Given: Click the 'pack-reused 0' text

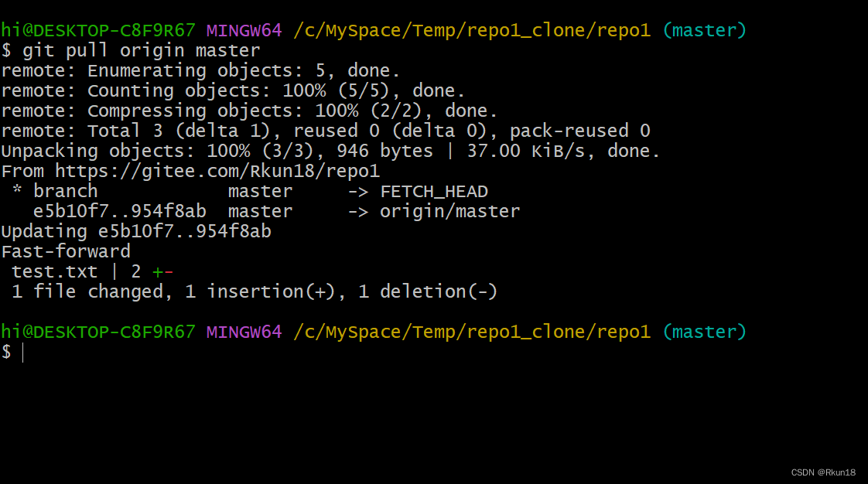Looking at the screenshot, I should pos(579,131).
